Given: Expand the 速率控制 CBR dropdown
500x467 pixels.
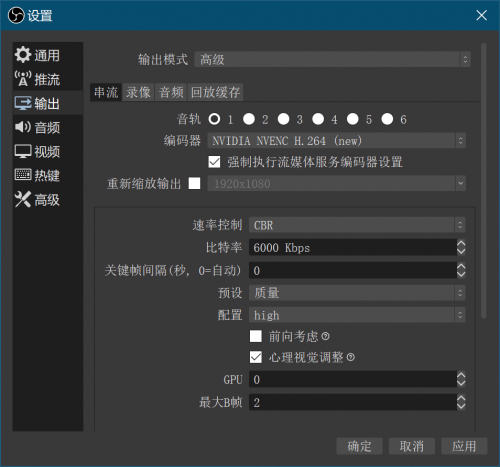Looking at the screenshot, I should pyautogui.click(x=357, y=225).
